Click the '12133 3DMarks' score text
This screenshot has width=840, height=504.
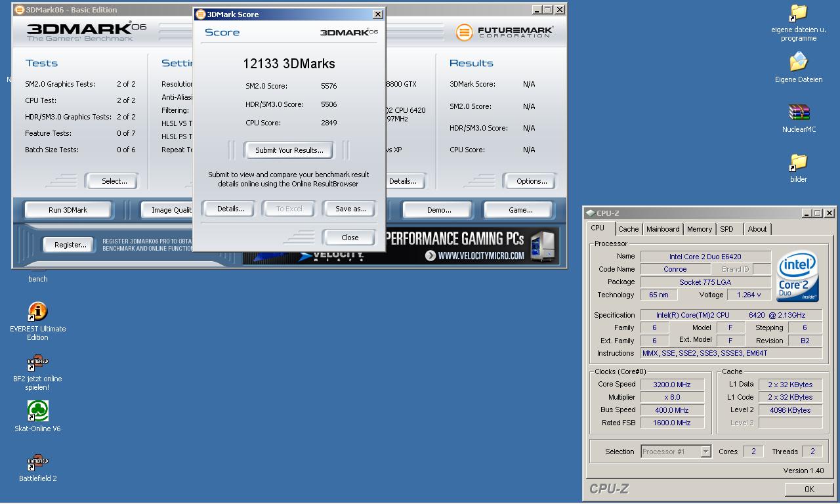(289, 64)
